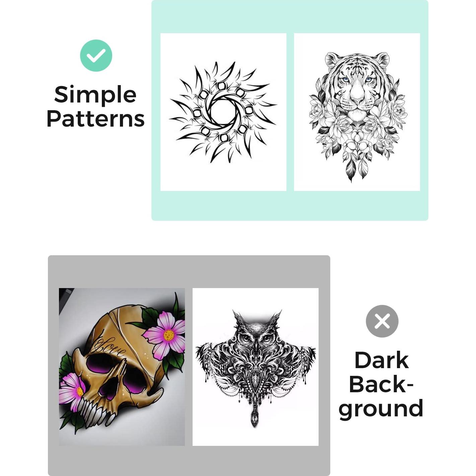Click the "Patterns" heading word
The image size is (476, 476).
coord(95,119)
